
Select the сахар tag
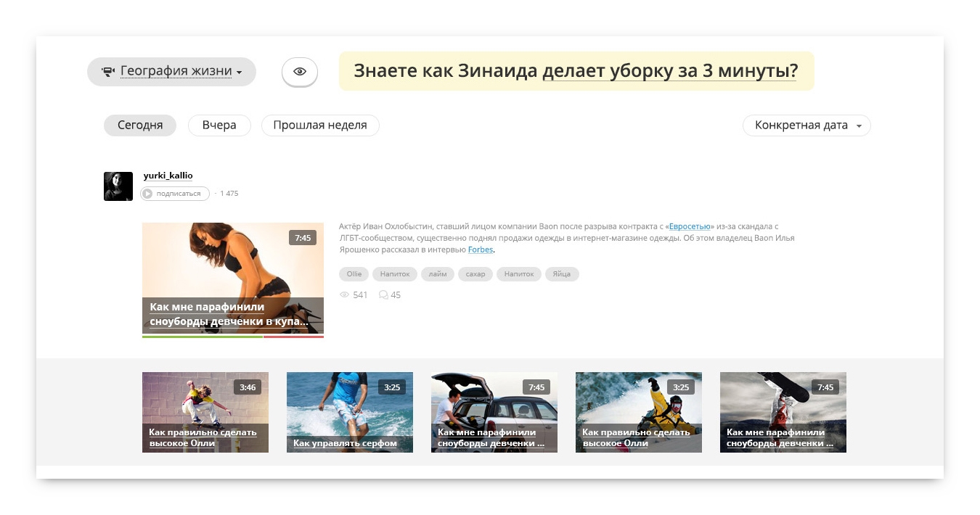(x=475, y=274)
